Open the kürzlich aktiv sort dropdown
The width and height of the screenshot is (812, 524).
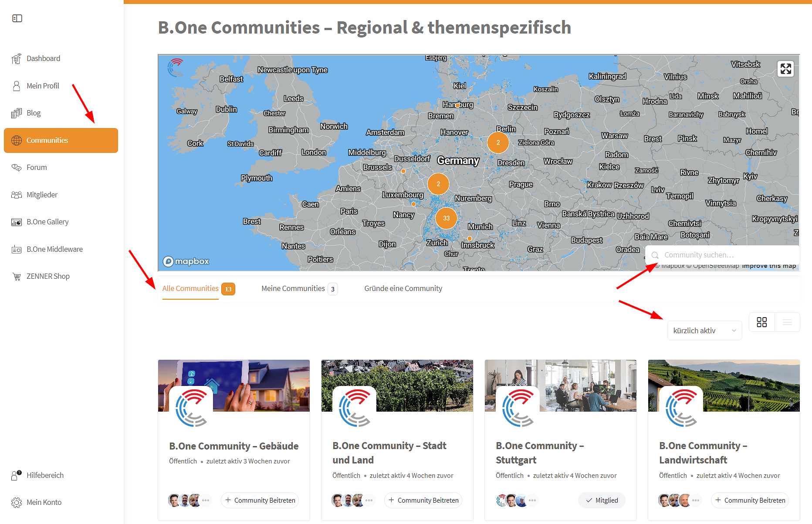click(x=704, y=331)
